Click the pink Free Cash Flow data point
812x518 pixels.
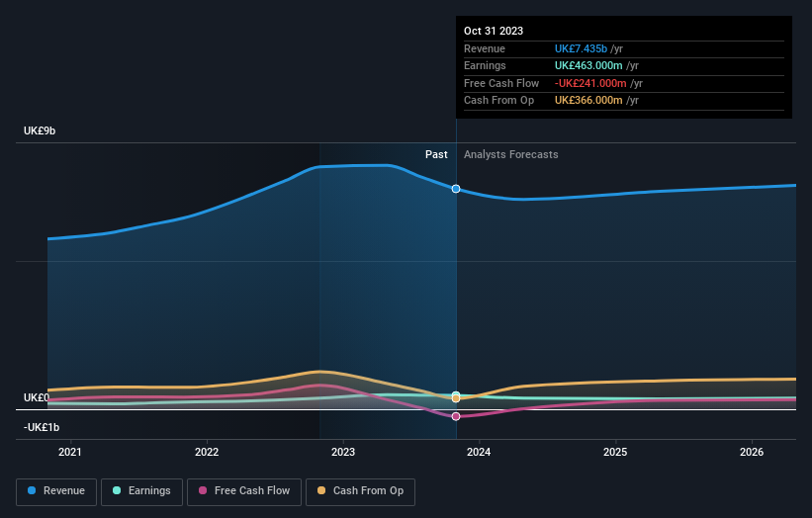[x=456, y=416]
